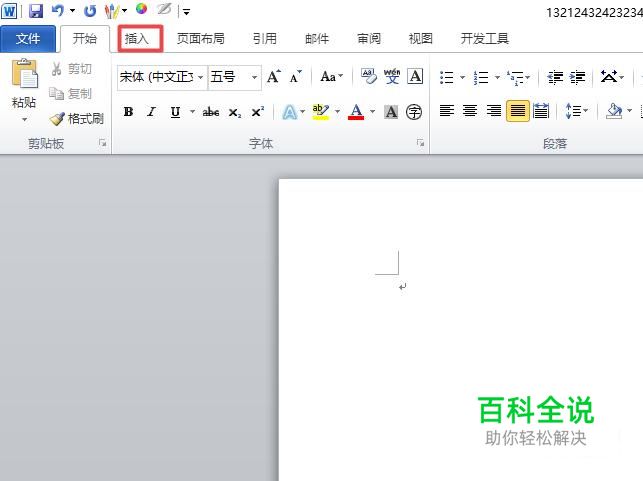643x481 pixels.
Task: Click in the document page body
Action: [x=461, y=329]
